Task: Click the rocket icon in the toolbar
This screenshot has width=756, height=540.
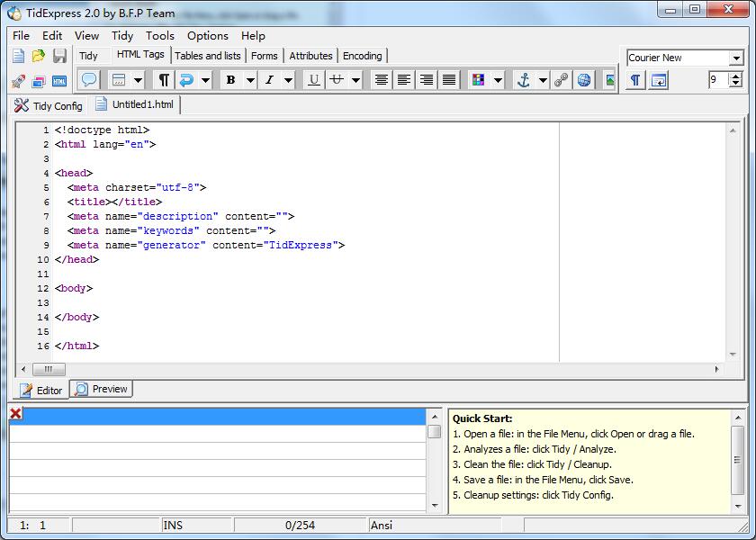Action: (18, 81)
